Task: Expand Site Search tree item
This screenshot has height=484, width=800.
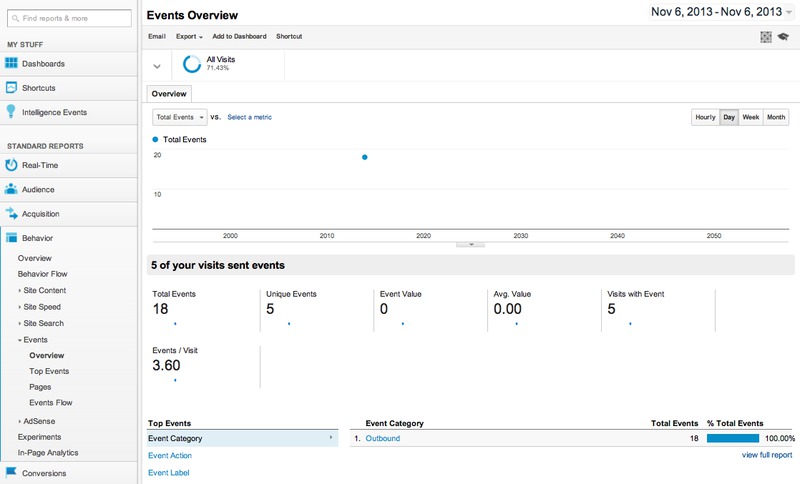Action: [x=19, y=323]
